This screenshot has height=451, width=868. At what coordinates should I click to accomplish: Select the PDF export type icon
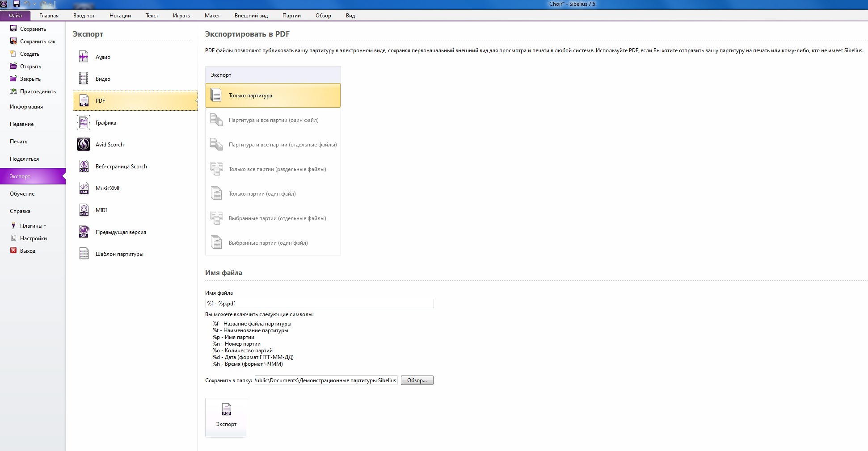[84, 100]
